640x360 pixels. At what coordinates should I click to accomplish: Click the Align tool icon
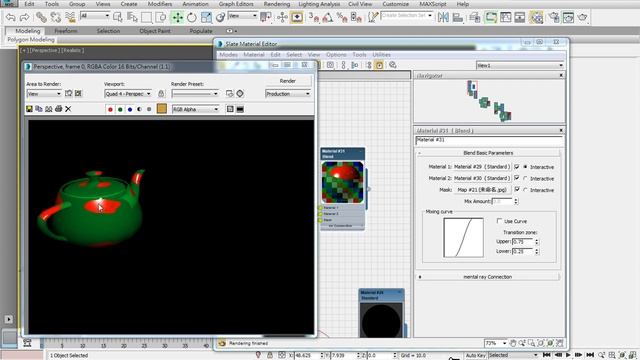click(x=458, y=17)
